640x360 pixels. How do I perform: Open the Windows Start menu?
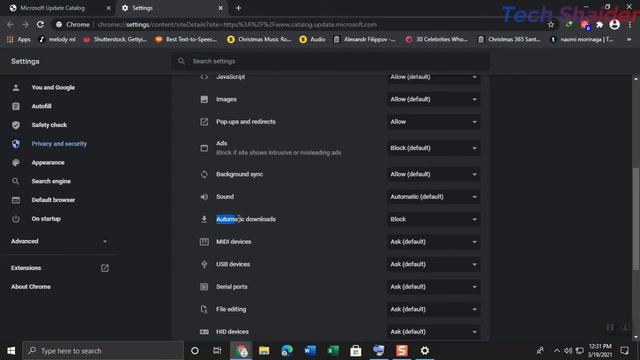[11, 351]
